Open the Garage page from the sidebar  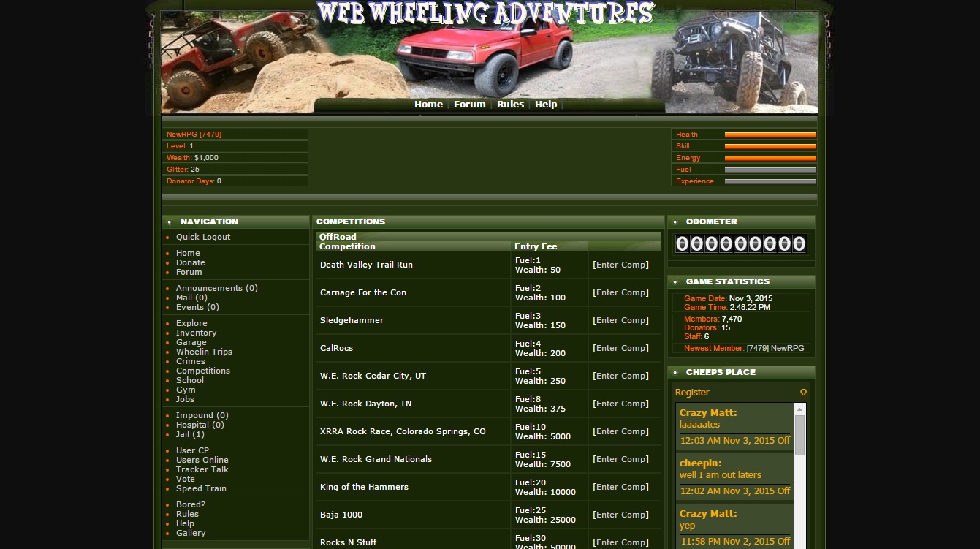point(191,342)
